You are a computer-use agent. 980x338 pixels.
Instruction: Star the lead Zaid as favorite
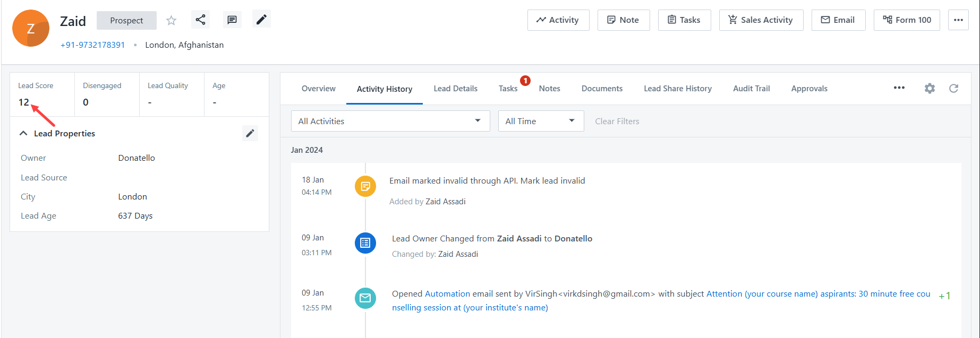171,21
